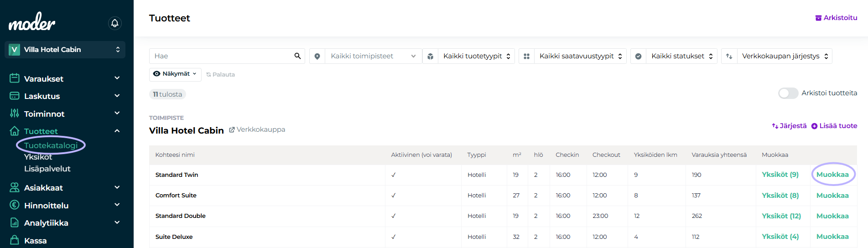Click the Järjestä sort arrows
868x248 pixels.
click(x=775, y=126)
